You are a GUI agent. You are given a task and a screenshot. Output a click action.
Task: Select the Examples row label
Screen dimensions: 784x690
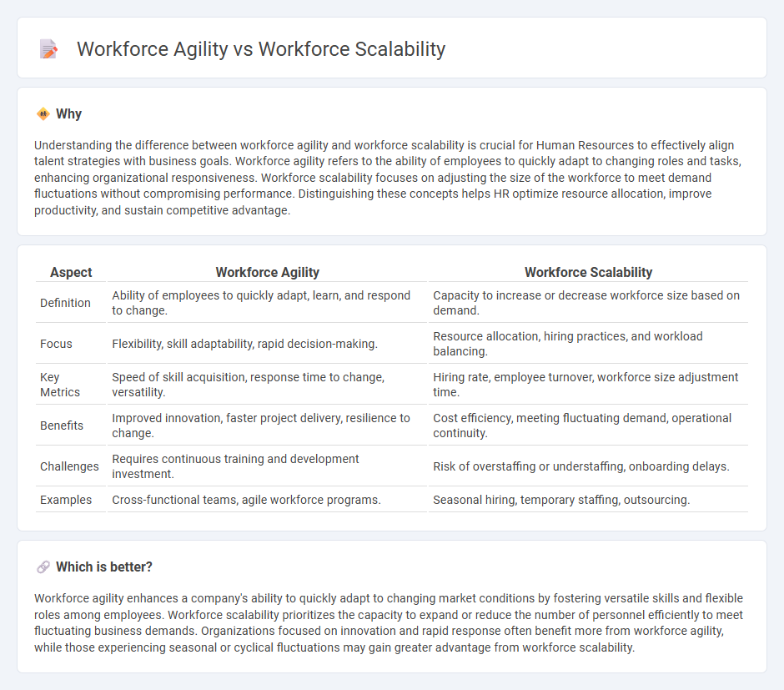66,500
